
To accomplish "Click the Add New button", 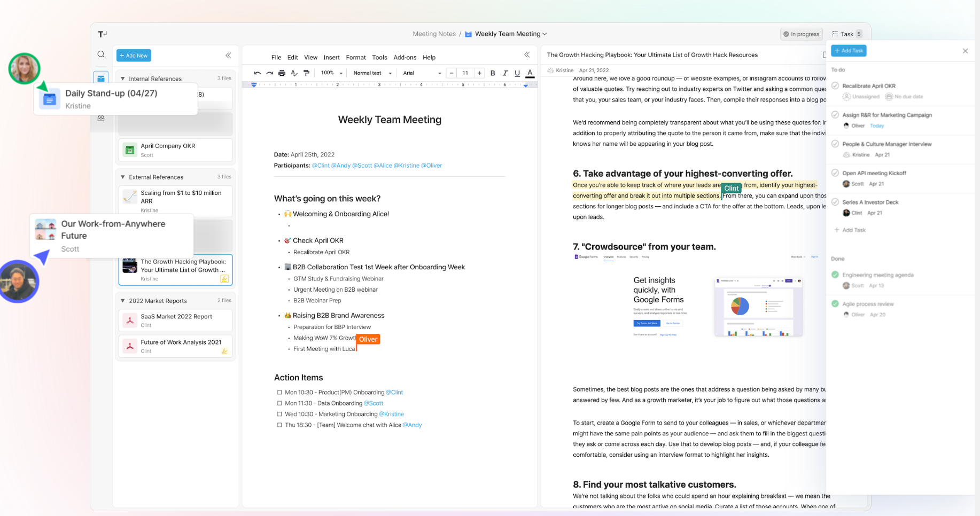I will 134,56.
